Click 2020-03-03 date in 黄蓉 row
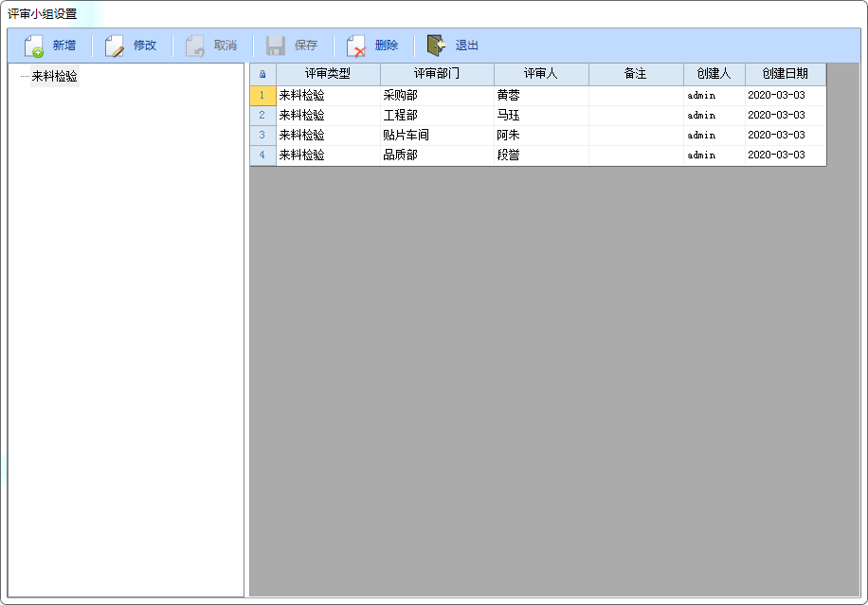 [786, 96]
